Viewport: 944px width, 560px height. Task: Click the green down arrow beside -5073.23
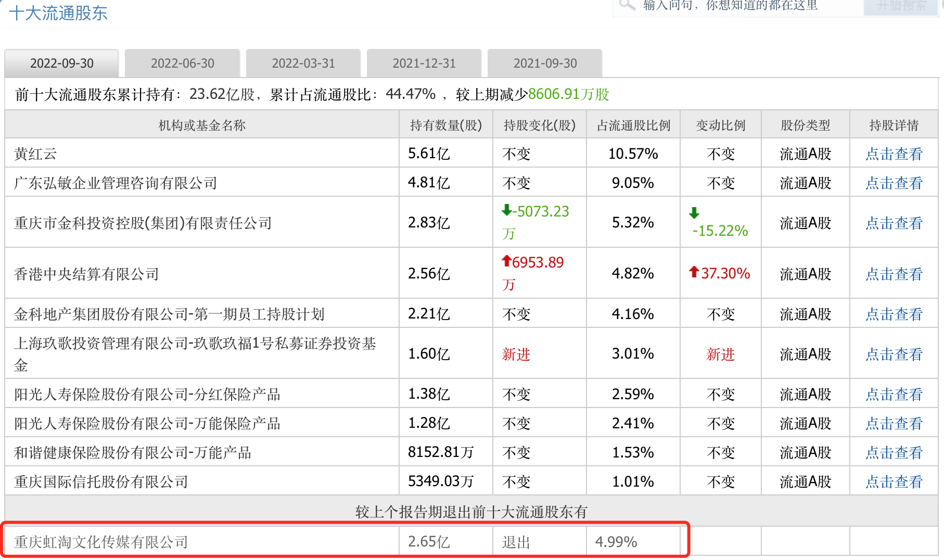pyautogui.click(x=506, y=210)
